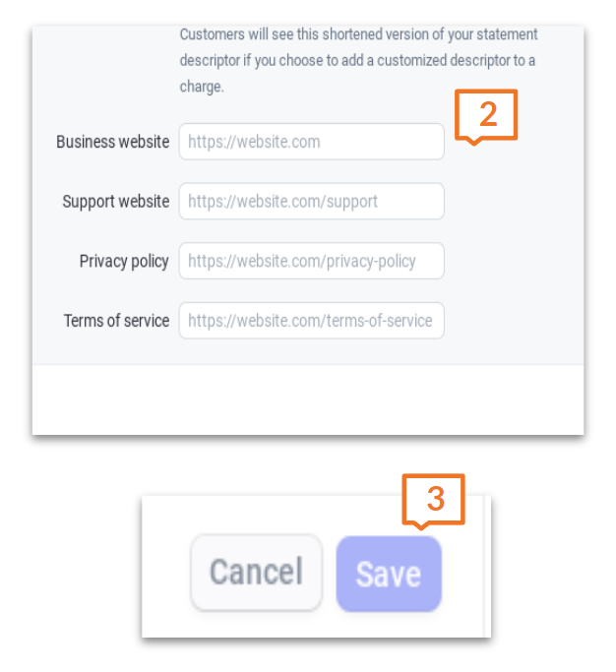Click the 'Customers will see' line of text
616x672 pixels.
pos(358,34)
